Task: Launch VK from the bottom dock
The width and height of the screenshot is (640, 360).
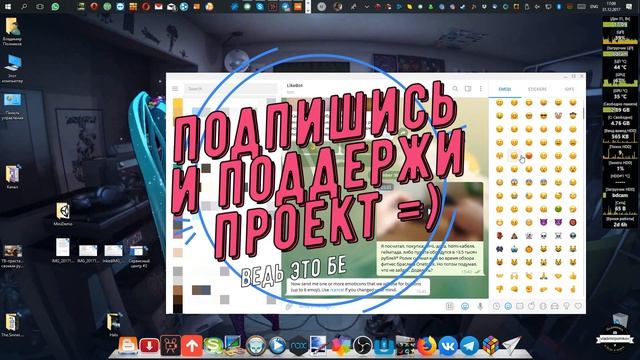Action: coord(448,345)
